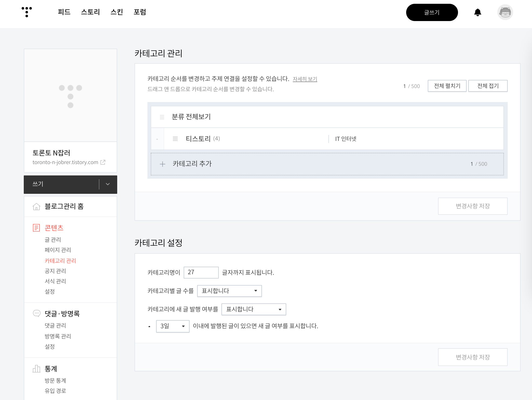Screen dimensions: 532x400
Task: Open the 새 글 발행 여부 dropdown
Action: (x=254, y=309)
